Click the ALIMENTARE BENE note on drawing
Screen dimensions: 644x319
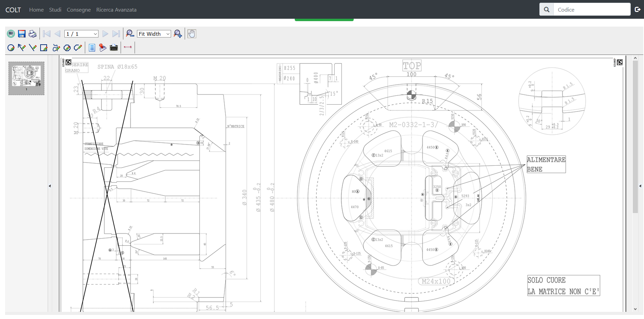(x=546, y=164)
